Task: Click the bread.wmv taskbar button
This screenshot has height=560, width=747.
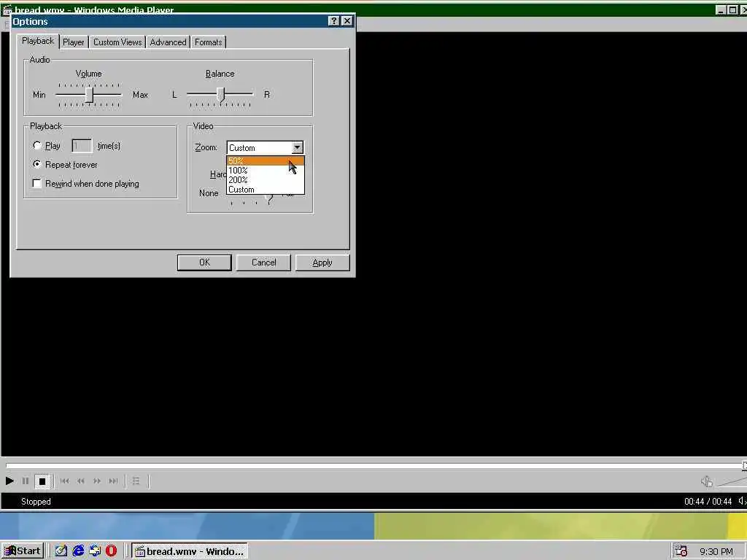Action: click(x=190, y=551)
